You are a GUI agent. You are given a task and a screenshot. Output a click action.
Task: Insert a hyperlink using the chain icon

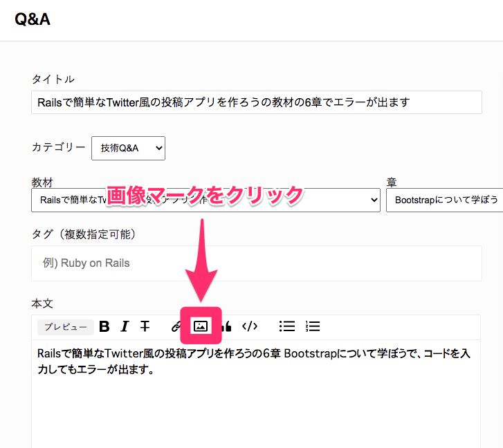(176, 326)
